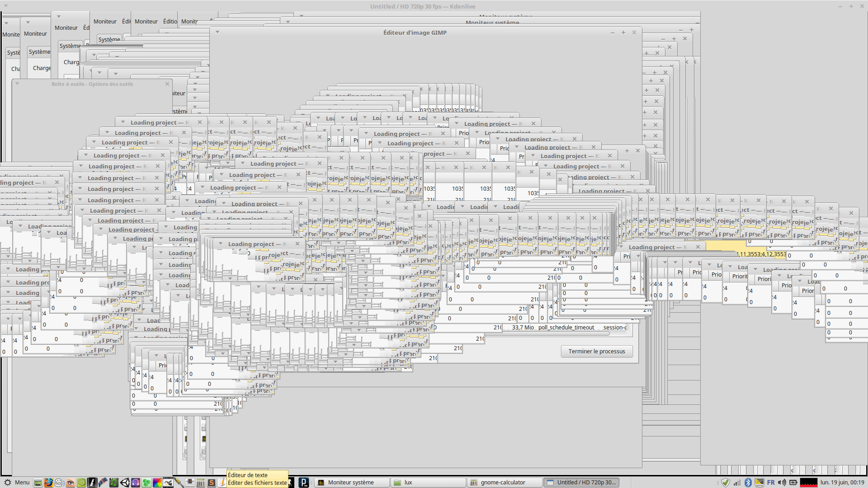Open the battery power tray icon
The width and height of the screenshot is (868, 488).
(793, 483)
